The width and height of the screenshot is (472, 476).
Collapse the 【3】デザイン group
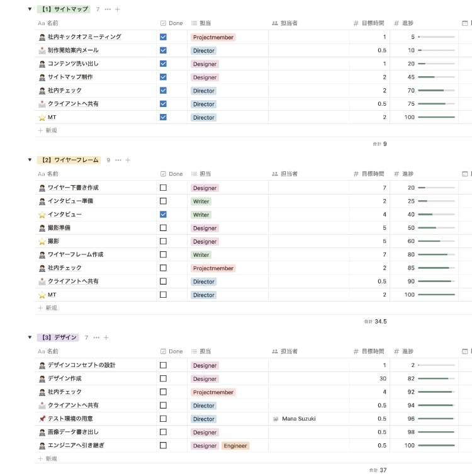[x=30, y=337]
